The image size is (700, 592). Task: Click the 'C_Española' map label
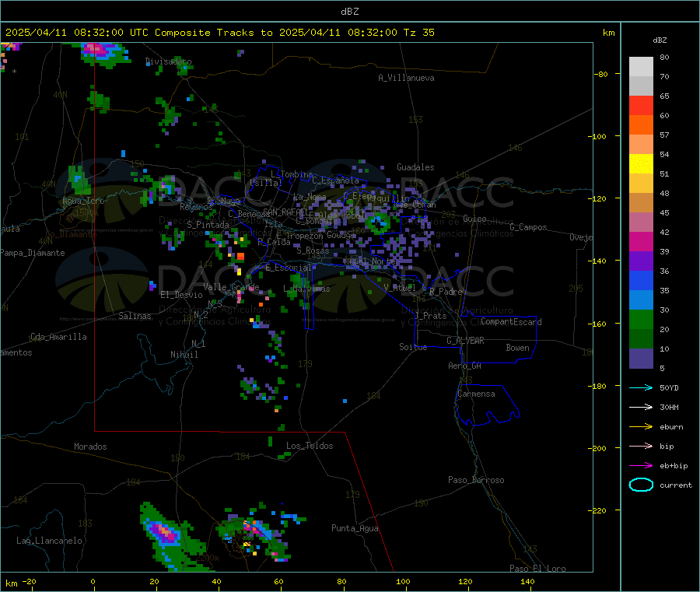tap(335, 180)
